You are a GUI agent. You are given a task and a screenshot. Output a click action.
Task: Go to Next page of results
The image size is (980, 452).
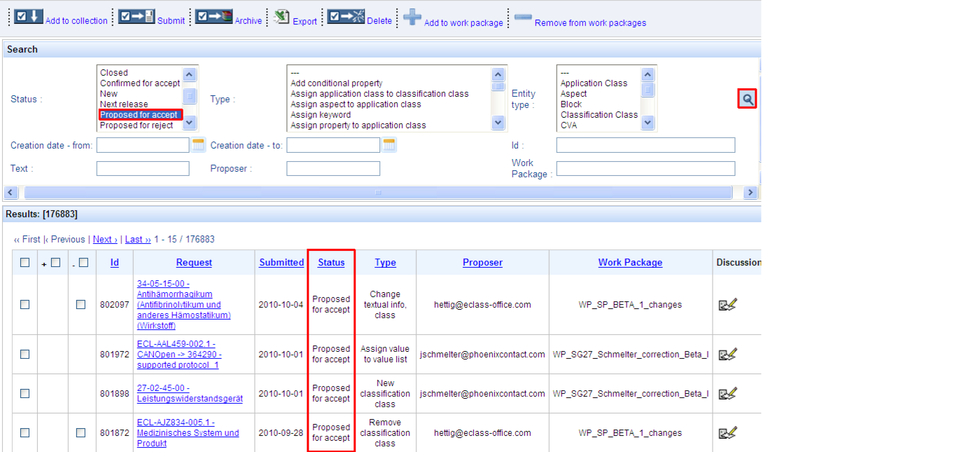(105, 240)
